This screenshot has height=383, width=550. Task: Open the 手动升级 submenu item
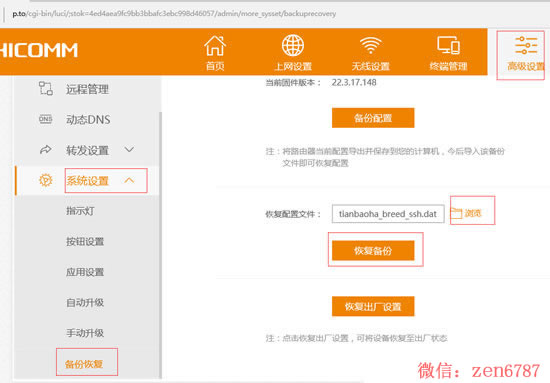click(x=85, y=333)
